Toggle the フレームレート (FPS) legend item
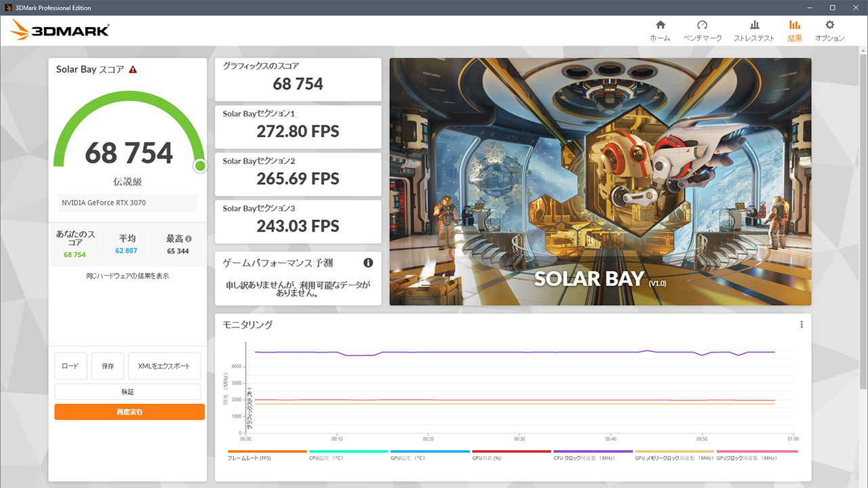868x488 pixels. tap(267, 455)
